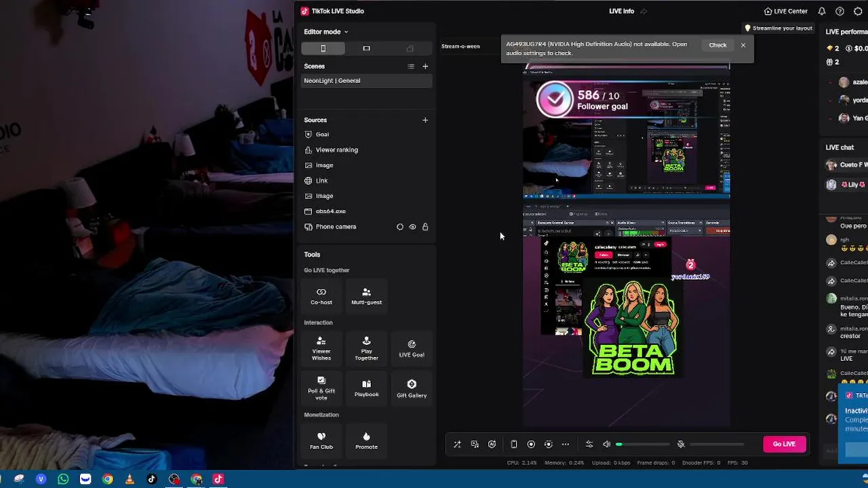Adjust the speaker volume slider
Image resolution: width=868 pixels, height=488 pixels.
[642, 445]
